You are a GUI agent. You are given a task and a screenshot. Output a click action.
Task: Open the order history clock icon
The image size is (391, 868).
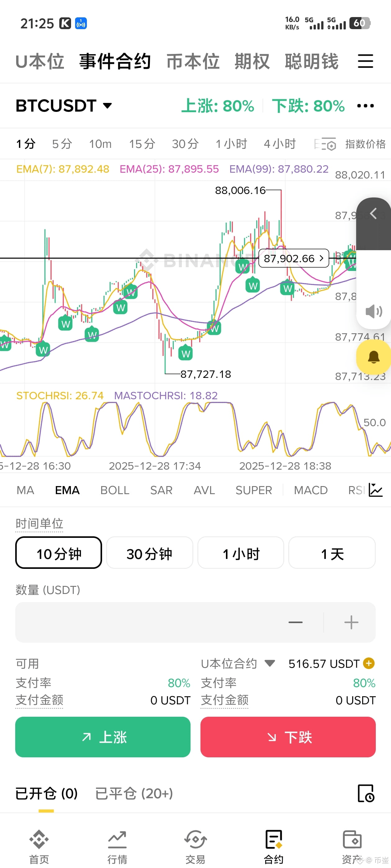click(x=366, y=793)
